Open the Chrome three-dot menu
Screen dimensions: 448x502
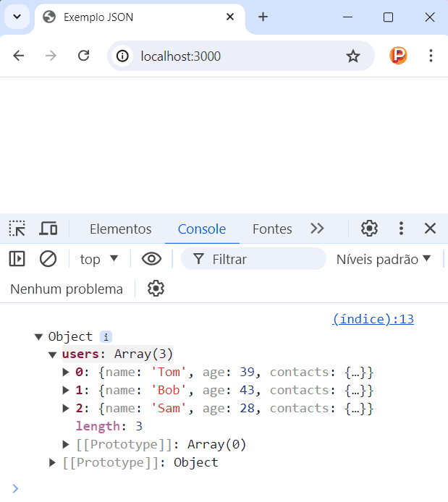(431, 56)
